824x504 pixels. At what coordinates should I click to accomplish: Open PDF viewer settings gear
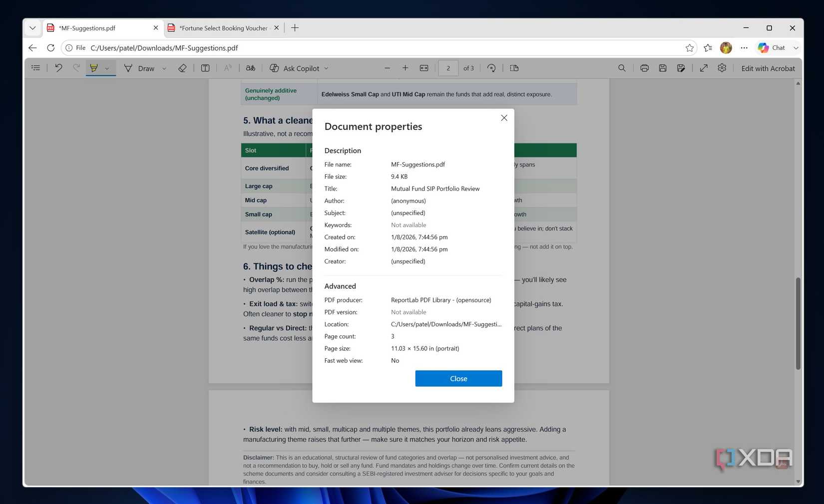coord(722,68)
